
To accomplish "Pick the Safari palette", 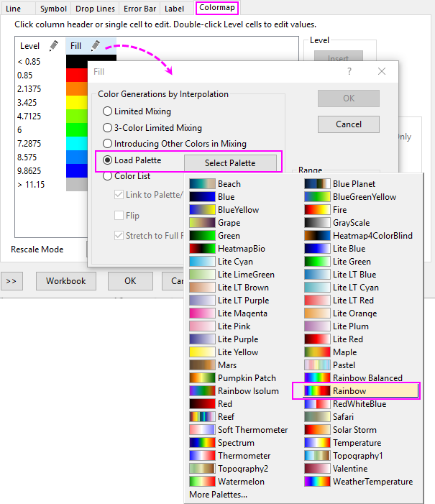I will click(x=329, y=417).
